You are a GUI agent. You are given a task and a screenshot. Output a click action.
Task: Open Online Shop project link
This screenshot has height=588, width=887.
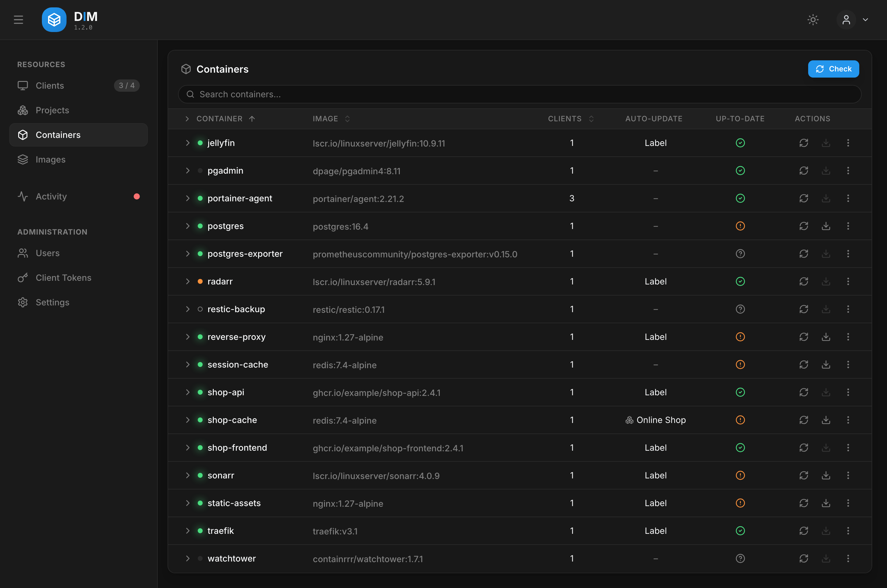click(655, 421)
